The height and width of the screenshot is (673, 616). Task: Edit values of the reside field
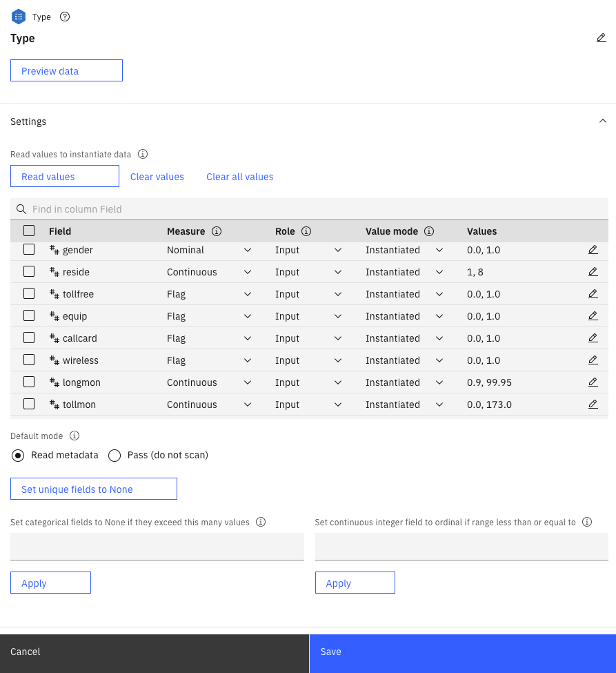593,272
